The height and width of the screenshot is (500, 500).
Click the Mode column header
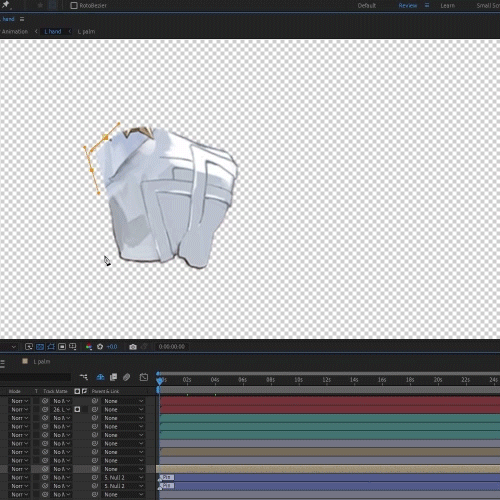tap(14, 391)
